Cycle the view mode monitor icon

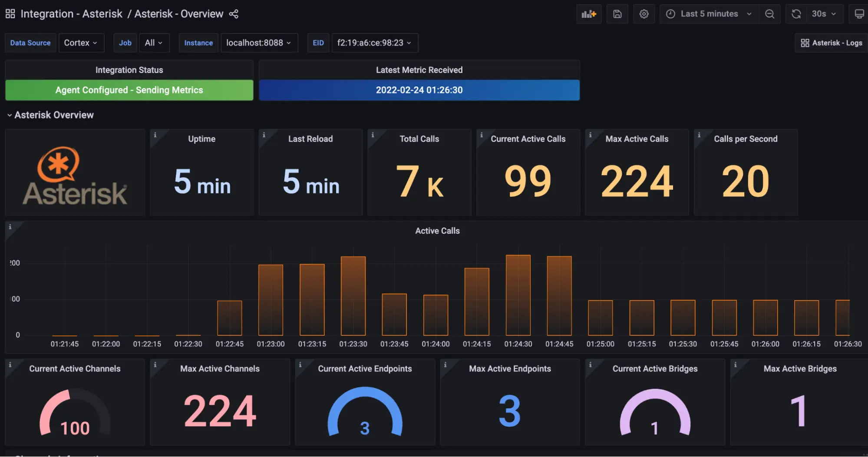click(x=859, y=14)
